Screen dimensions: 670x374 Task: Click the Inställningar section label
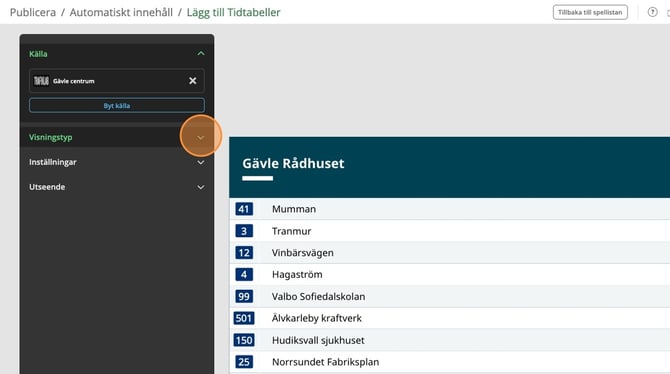click(53, 162)
